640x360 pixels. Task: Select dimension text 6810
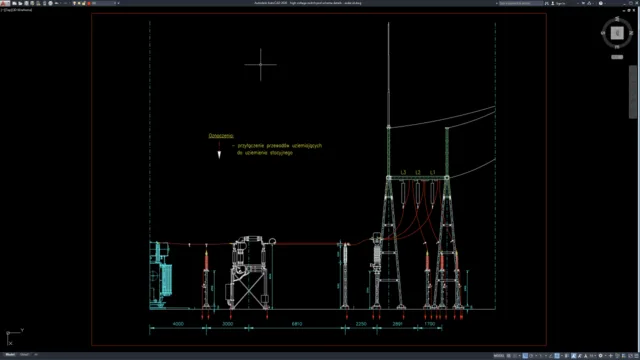click(x=297, y=324)
